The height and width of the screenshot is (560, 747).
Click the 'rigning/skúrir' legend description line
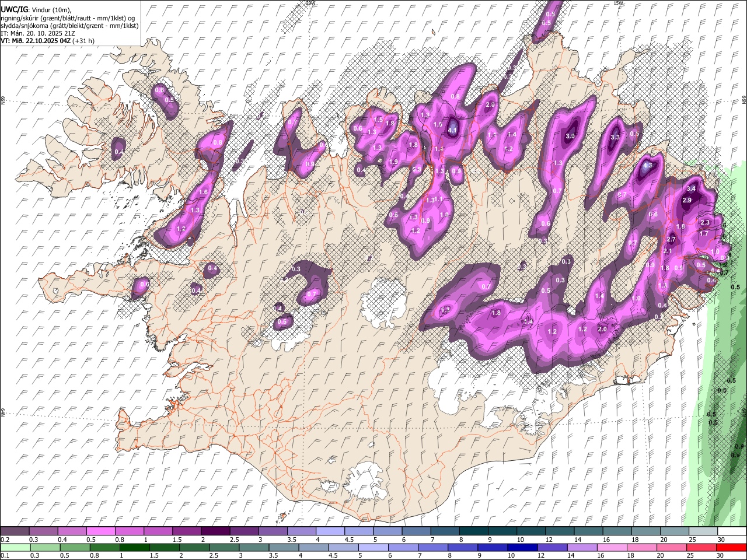click(x=68, y=18)
